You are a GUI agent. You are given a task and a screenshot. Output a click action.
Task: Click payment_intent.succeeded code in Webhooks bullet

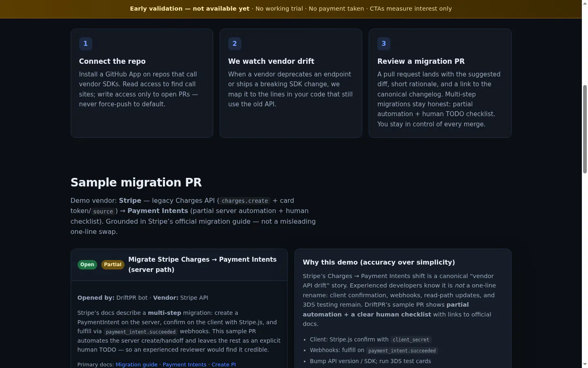click(x=402, y=351)
